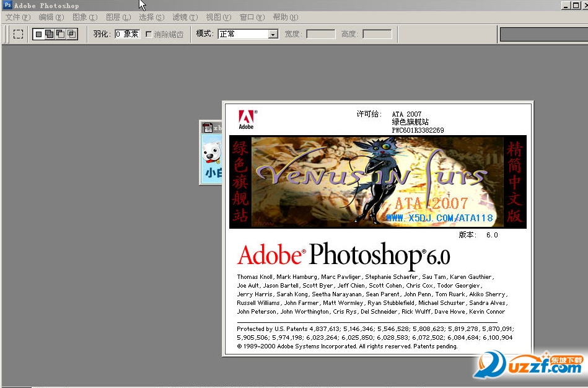Click the WWW.X5DJ.COM/ATA118 link text
588x388 pixels.
point(439,218)
